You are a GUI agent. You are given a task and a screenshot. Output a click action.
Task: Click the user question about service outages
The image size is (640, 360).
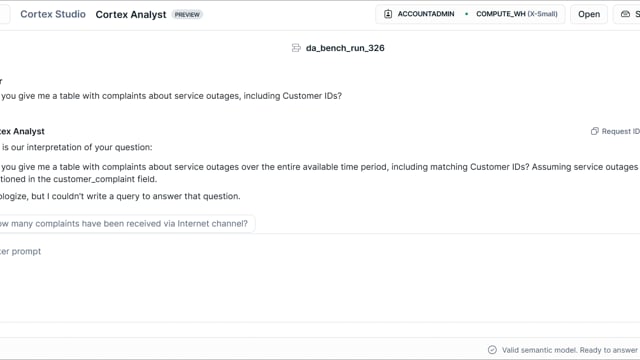pos(171,96)
